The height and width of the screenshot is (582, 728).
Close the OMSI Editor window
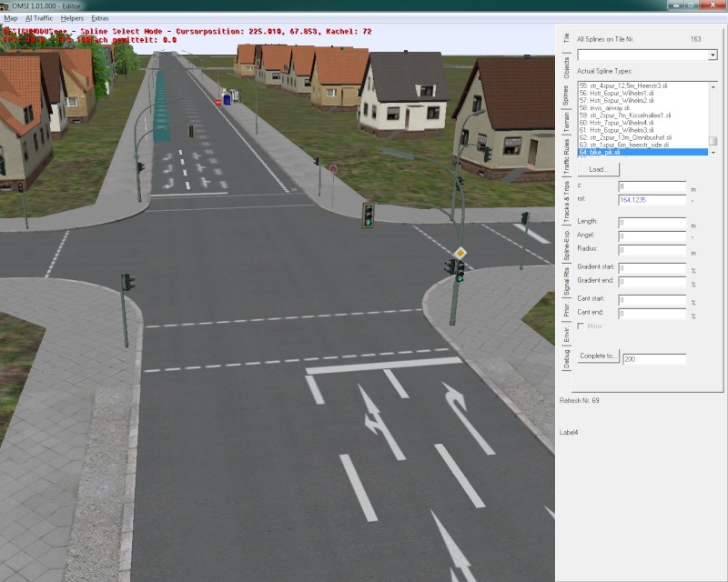click(x=713, y=5)
